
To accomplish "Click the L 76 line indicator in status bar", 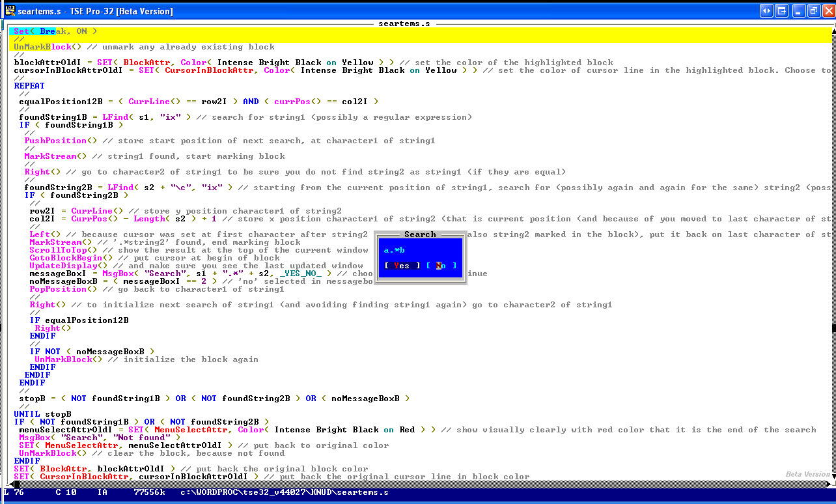I will tap(14, 492).
